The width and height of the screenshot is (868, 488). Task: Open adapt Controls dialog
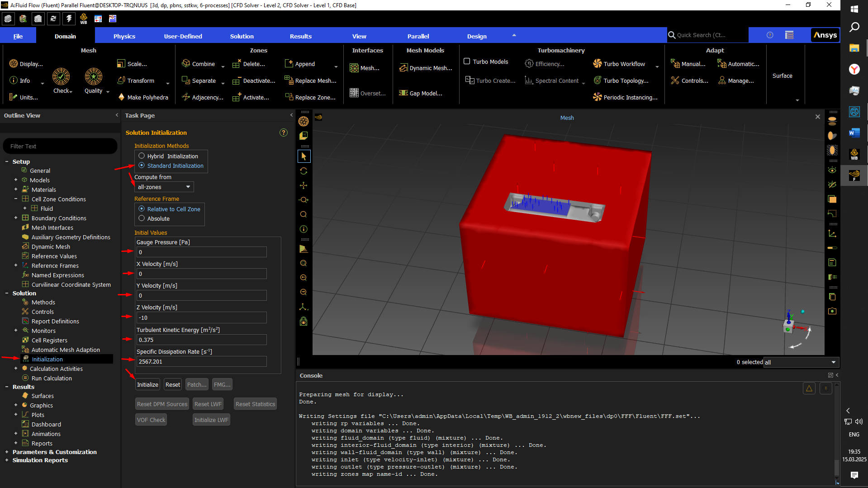coord(689,81)
